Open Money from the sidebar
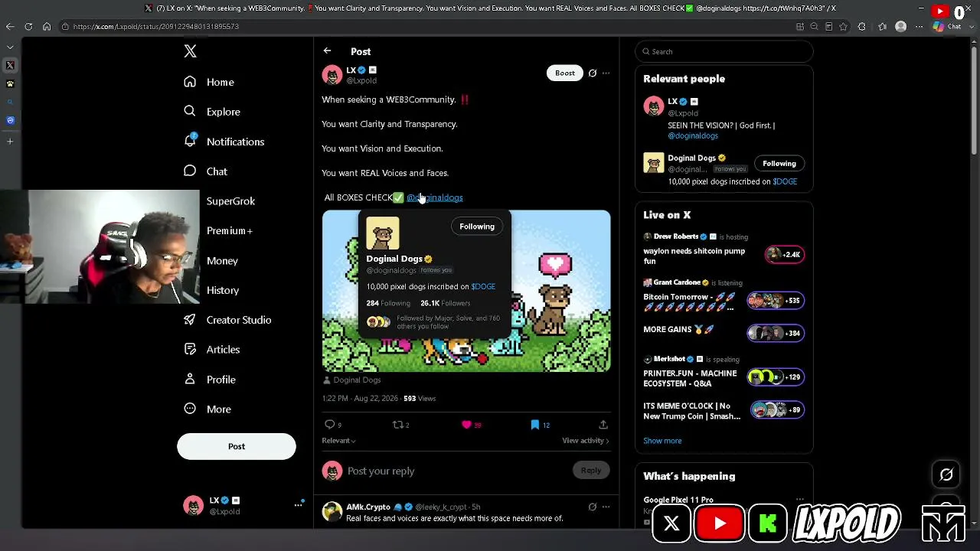Screen dimensions: 980x551 click(x=222, y=261)
